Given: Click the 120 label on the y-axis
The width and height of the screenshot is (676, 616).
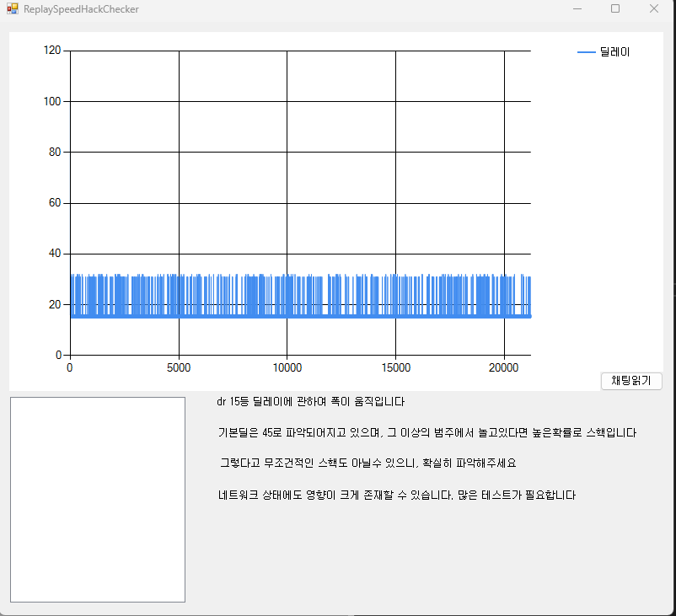Looking at the screenshot, I should coord(52,51).
